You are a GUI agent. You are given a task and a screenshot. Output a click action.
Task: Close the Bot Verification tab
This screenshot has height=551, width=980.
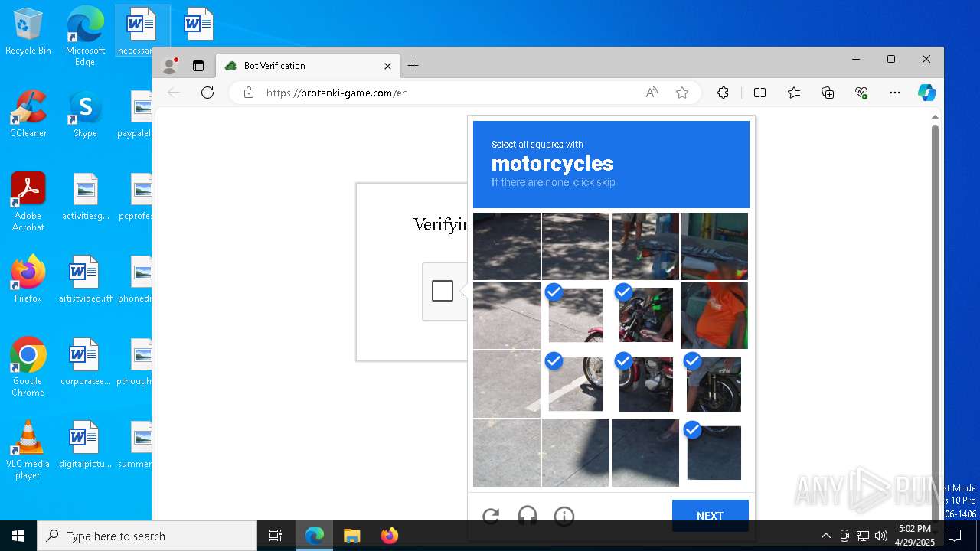(x=387, y=66)
